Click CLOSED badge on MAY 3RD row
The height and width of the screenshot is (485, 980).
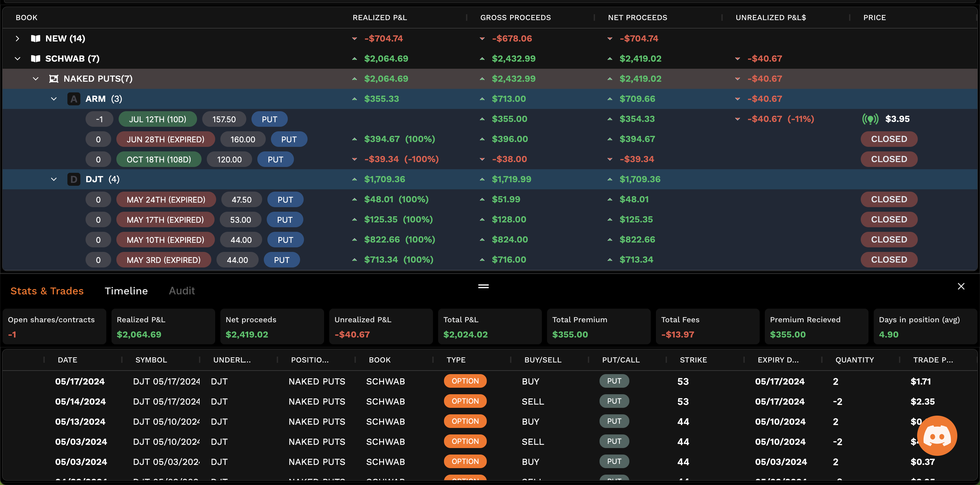[889, 260]
